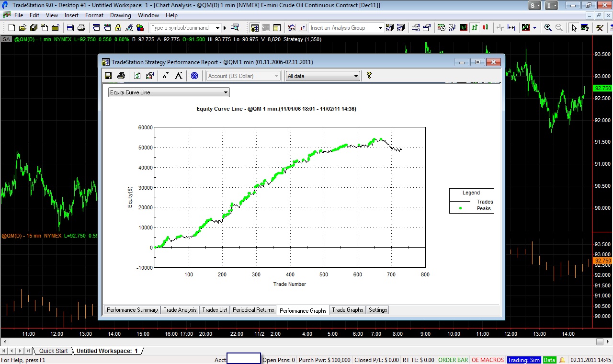Select the candlestick chart style icon
Image resolution: width=613 pixels, height=364 pixels.
tap(486, 28)
